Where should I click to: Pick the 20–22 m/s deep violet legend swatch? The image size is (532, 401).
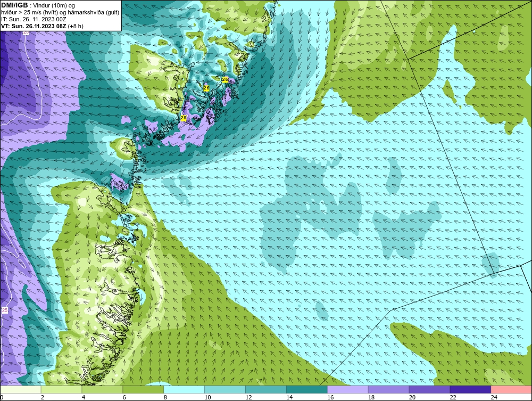click(x=429, y=389)
